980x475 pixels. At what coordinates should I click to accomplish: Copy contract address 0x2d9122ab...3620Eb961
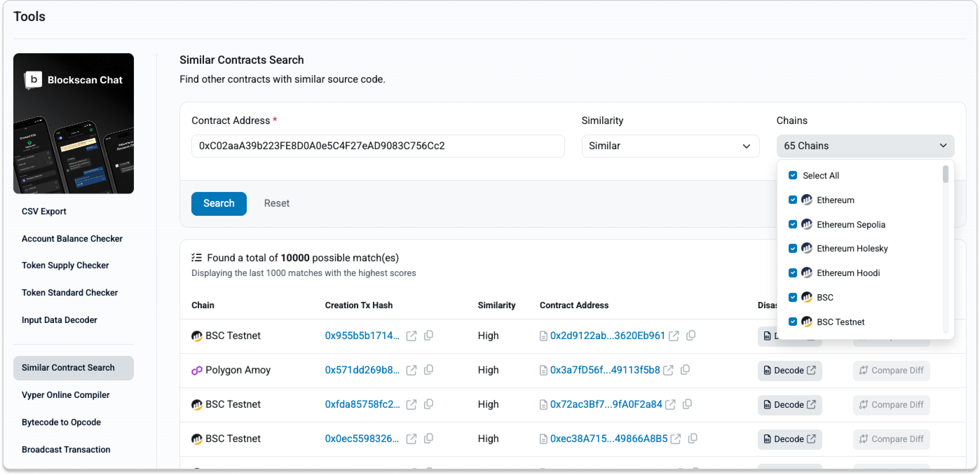tap(691, 336)
